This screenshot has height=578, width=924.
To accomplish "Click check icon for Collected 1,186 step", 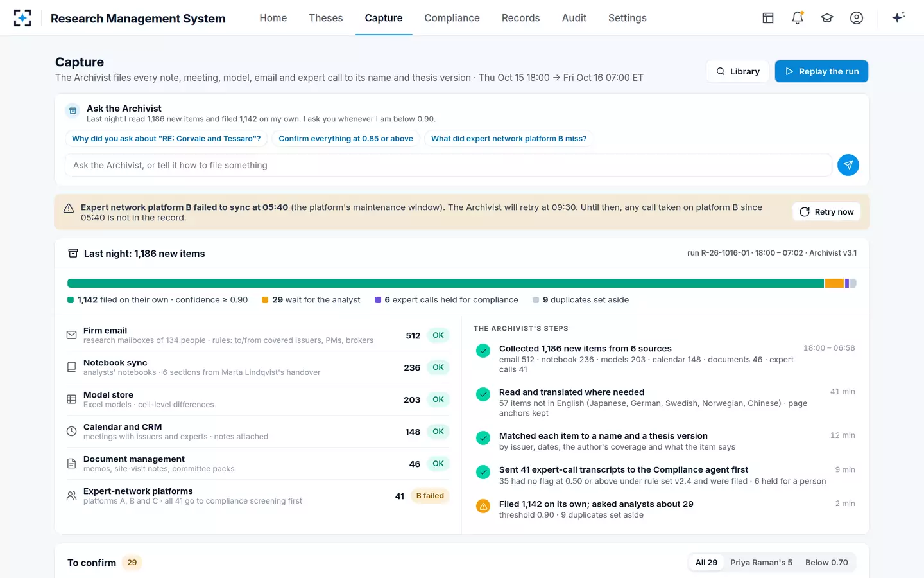I will coord(483,351).
